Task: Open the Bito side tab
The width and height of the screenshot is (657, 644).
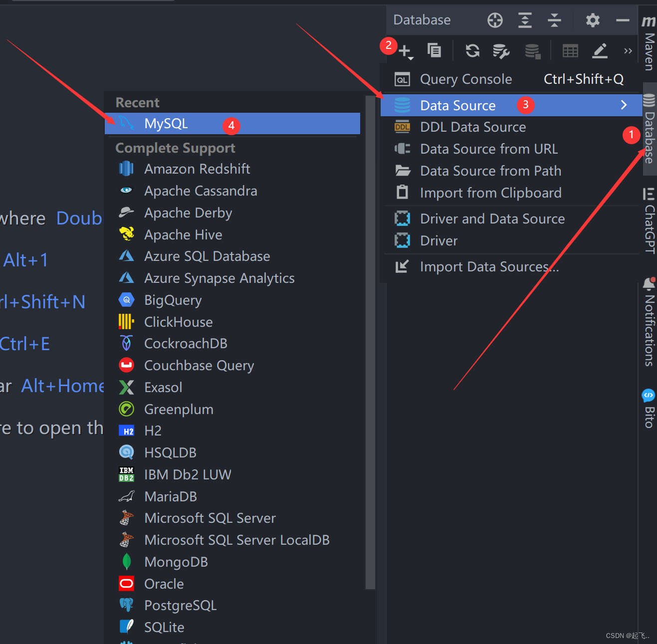Action: pyautogui.click(x=649, y=408)
